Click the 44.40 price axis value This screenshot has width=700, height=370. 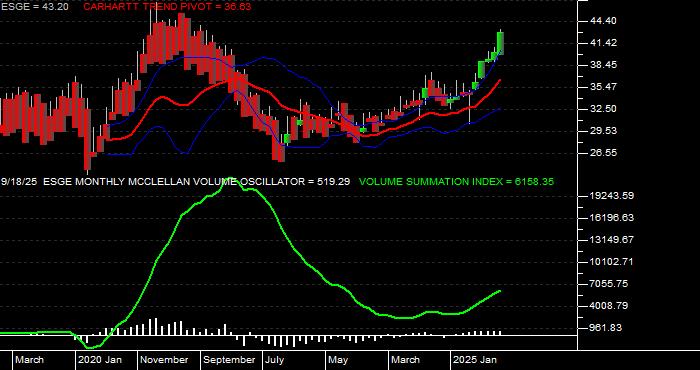point(603,21)
